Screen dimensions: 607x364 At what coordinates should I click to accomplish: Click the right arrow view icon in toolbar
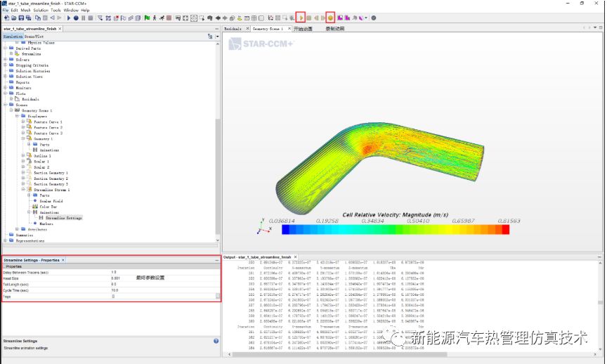(225, 18)
